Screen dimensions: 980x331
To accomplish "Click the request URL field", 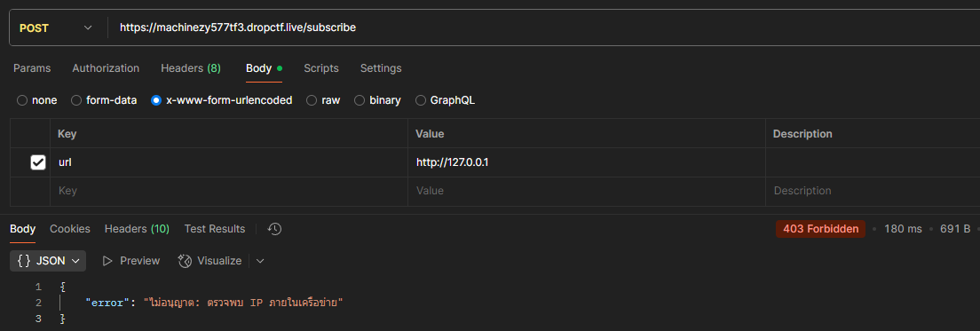I will [x=544, y=28].
